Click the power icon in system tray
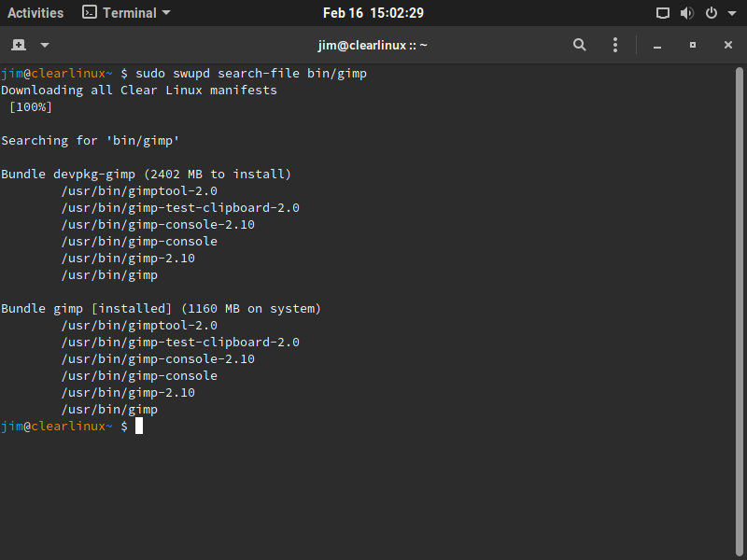The image size is (747, 560). click(711, 13)
